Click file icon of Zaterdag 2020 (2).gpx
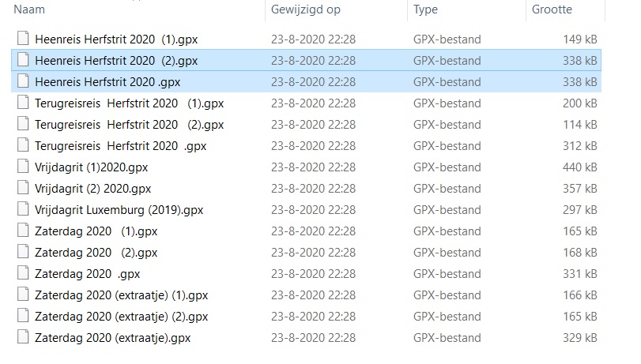This screenshot has width=641, height=364. pyautogui.click(x=23, y=251)
